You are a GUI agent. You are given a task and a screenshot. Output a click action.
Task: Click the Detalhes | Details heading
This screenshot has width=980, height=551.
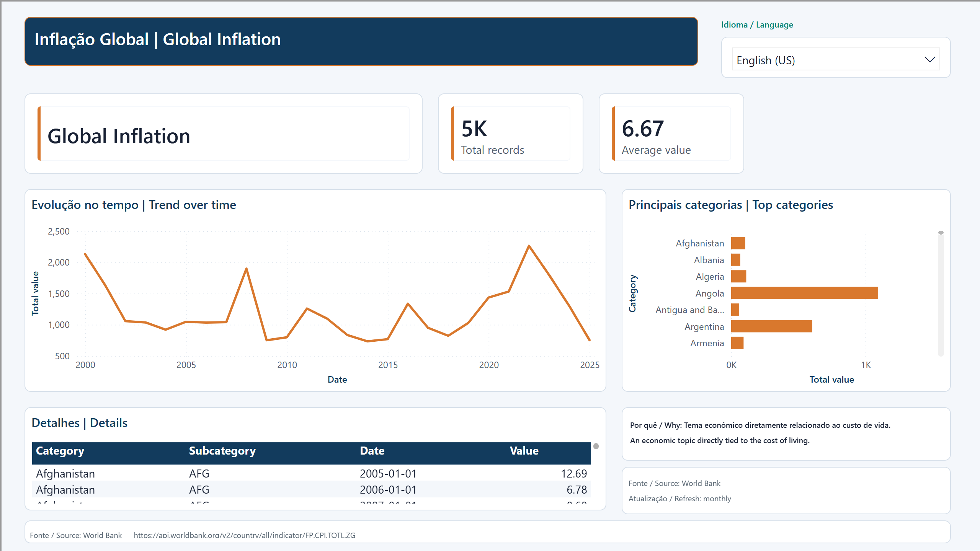[80, 423]
